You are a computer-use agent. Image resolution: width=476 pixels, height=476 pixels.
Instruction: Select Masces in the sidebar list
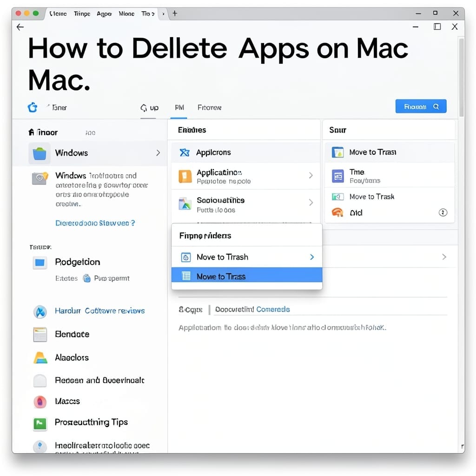(67, 401)
